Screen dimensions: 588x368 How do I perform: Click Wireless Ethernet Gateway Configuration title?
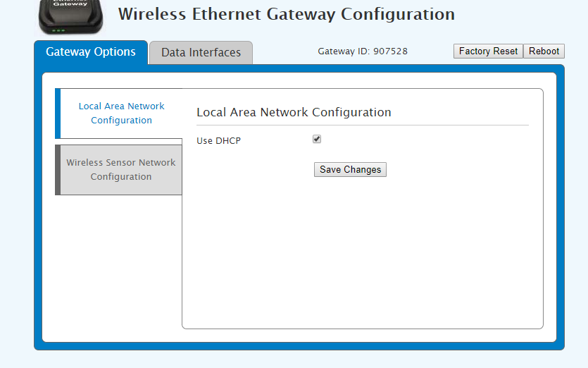point(287,14)
